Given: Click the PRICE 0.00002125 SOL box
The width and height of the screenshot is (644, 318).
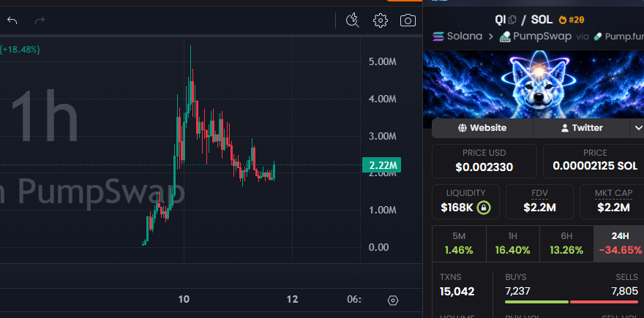Looking at the screenshot, I should (594, 161).
